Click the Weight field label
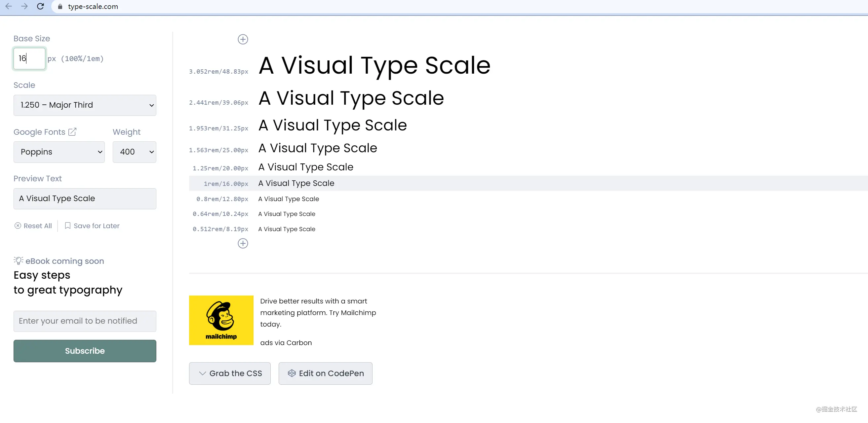868x423 pixels. click(x=126, y=132)
